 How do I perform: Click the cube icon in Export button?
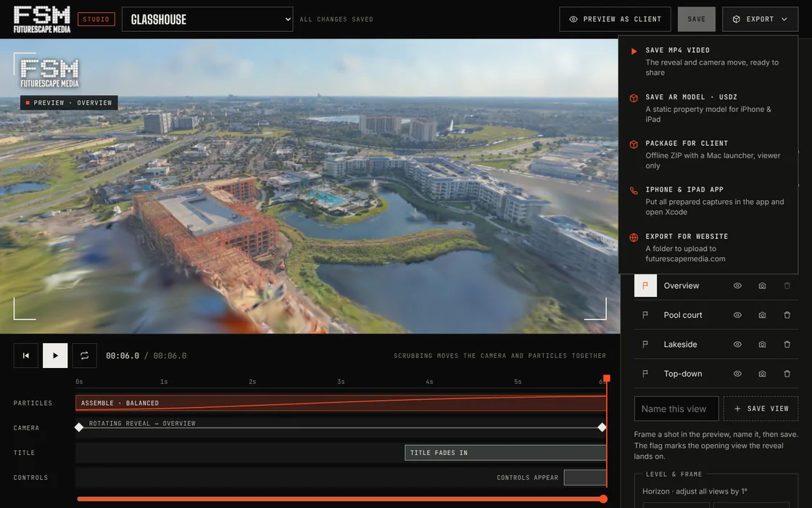[737, 19]
